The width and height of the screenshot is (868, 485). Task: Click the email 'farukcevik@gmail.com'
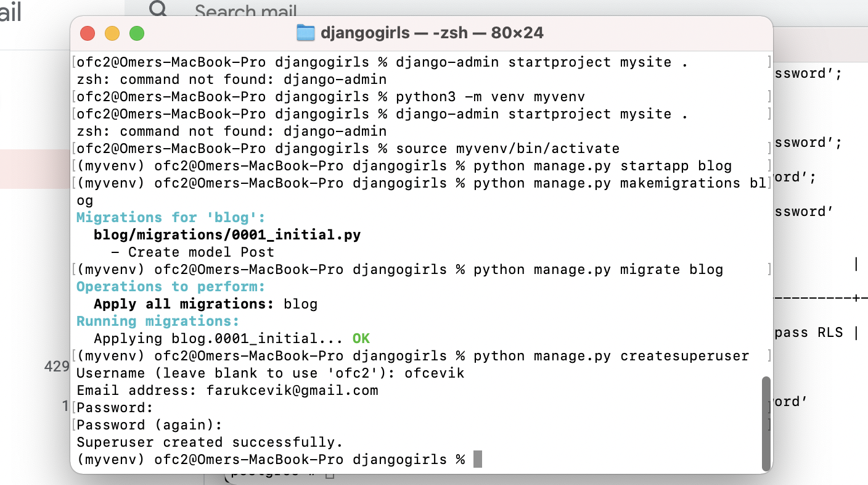[292, 391]
